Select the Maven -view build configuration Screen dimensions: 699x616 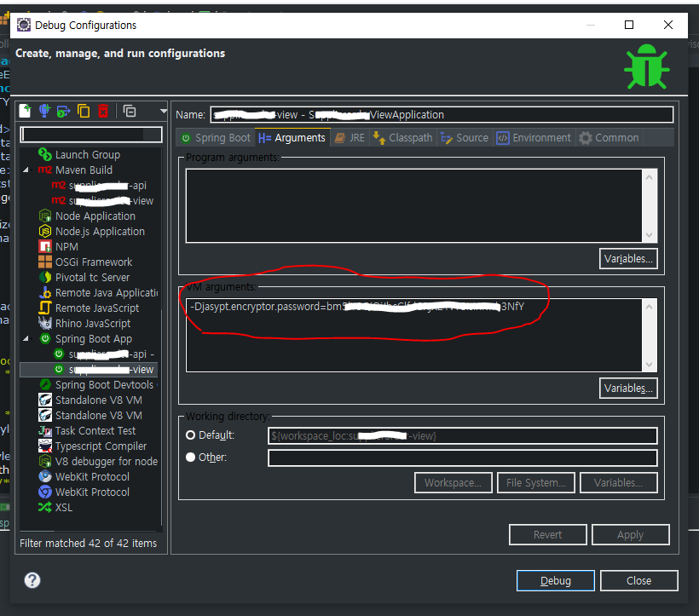pyautogui.click(x=111, y=201)
